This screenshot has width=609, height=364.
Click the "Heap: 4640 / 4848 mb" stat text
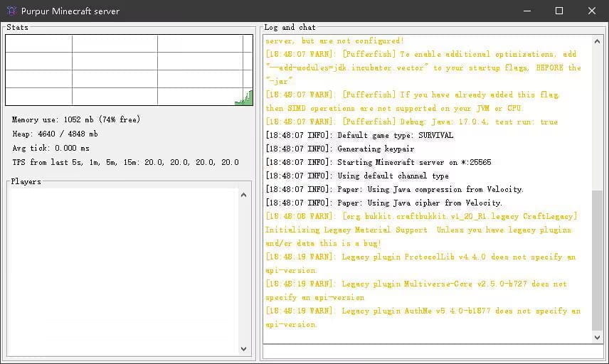55,134
